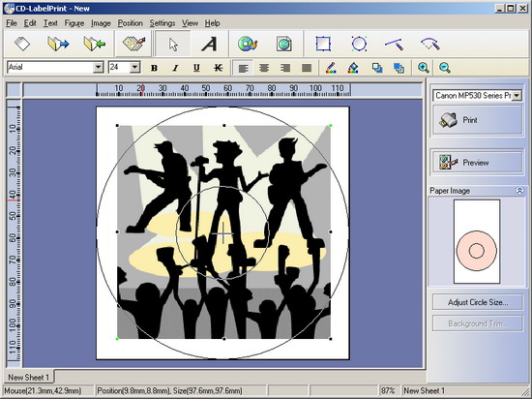Click the background image CD icon
Screen dimensions: 532x399
(x=248, y=44)
